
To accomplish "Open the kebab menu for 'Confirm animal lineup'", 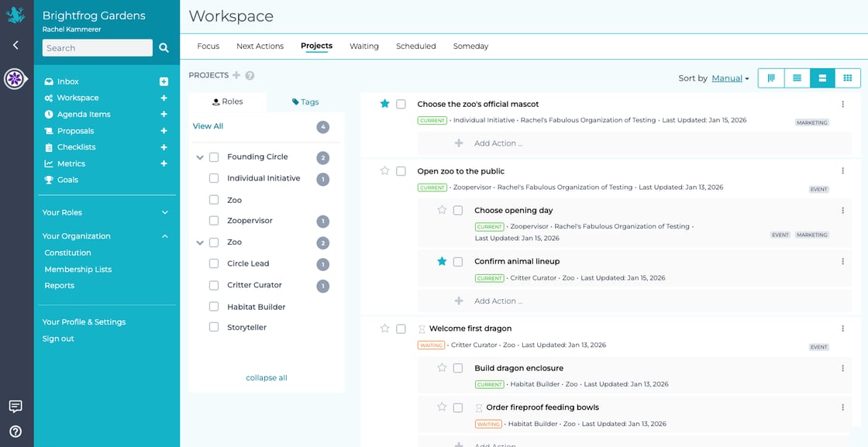I will tap(842, 262).
